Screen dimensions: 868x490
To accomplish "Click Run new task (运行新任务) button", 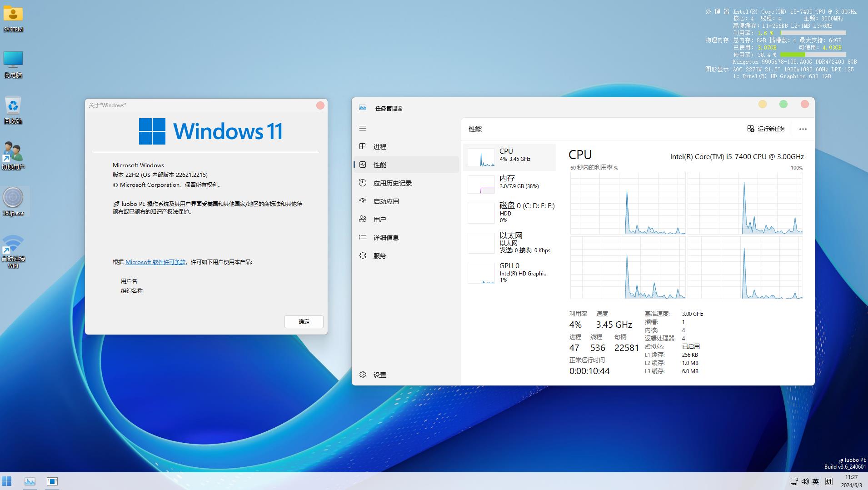I will point(766,129).
